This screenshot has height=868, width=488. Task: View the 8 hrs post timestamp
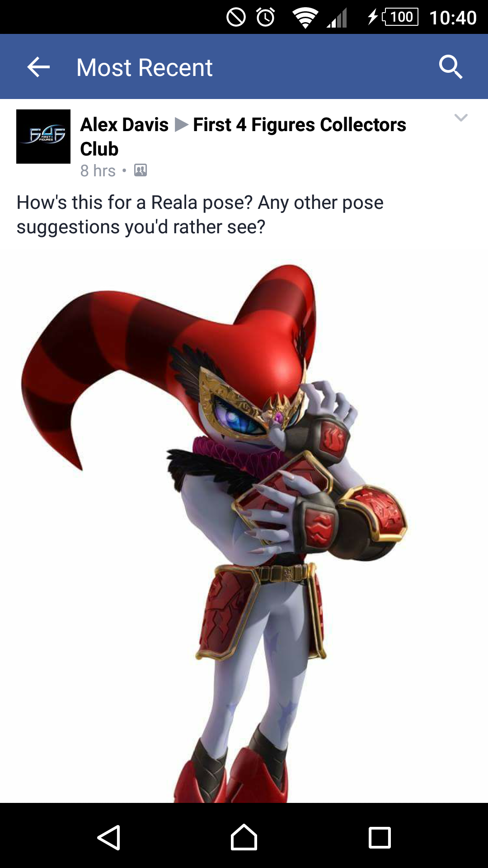pyautogui.click(x=98, y=171)
